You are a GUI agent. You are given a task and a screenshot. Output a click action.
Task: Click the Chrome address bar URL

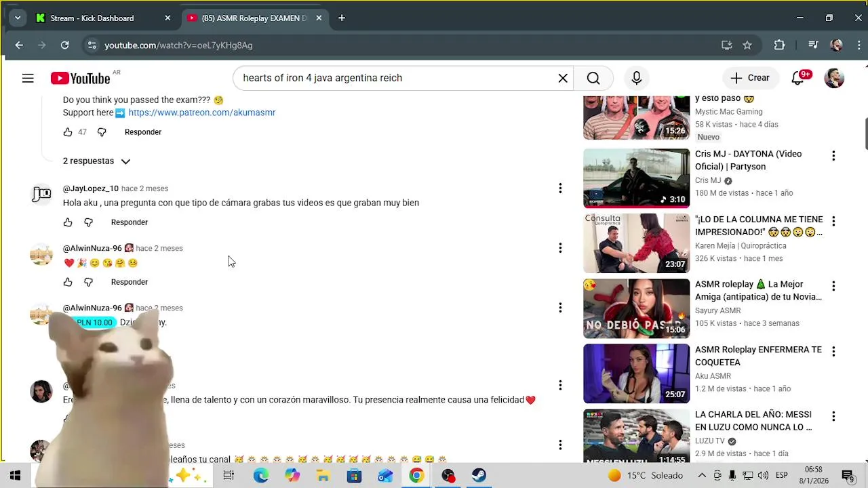178,45
